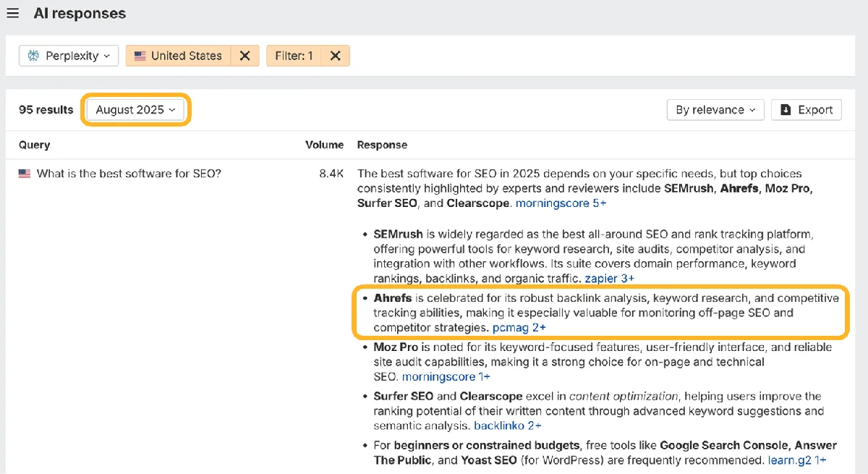
Task: Click the bold 'SEMrush' bullet heading
Action: point(399,234)
